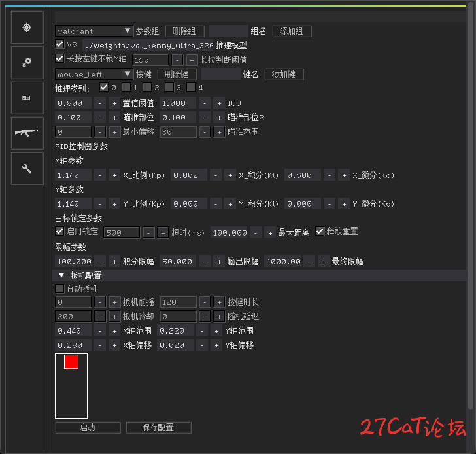Image resolution: width=476 pixels, height=454 pixels.
Task: Open the rifle weapon sidebar tab
Action: coord(27,133)
